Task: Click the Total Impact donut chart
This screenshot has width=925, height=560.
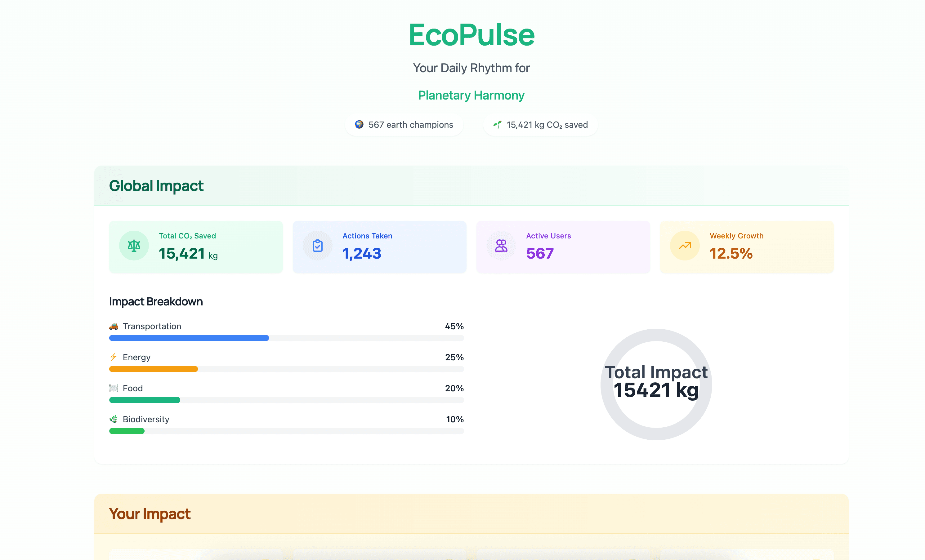Action: click(656, 384)
